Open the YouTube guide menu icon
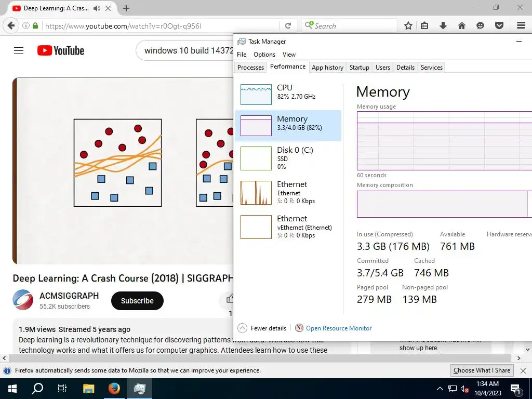 coord(19,50)
